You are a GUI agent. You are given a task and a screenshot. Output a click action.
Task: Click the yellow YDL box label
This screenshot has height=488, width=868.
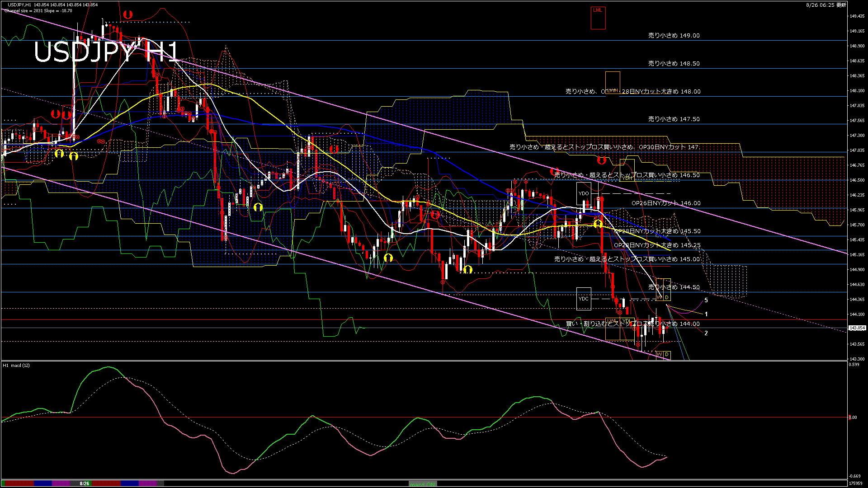(x=626, y=321)
